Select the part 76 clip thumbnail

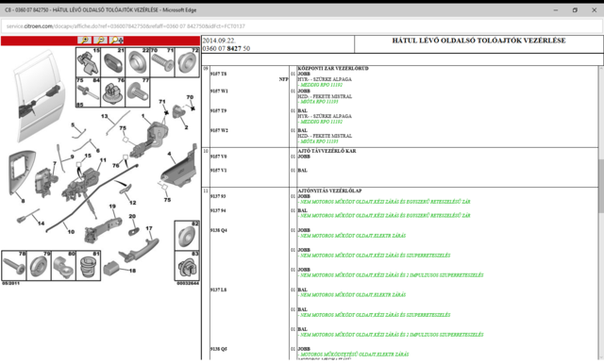tap(113, 92)
